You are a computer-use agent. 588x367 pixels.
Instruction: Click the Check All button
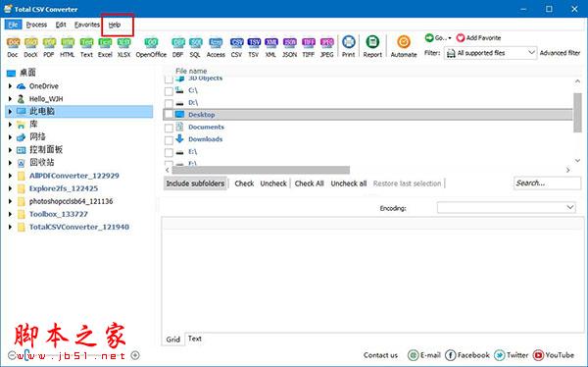pos(309,183)
